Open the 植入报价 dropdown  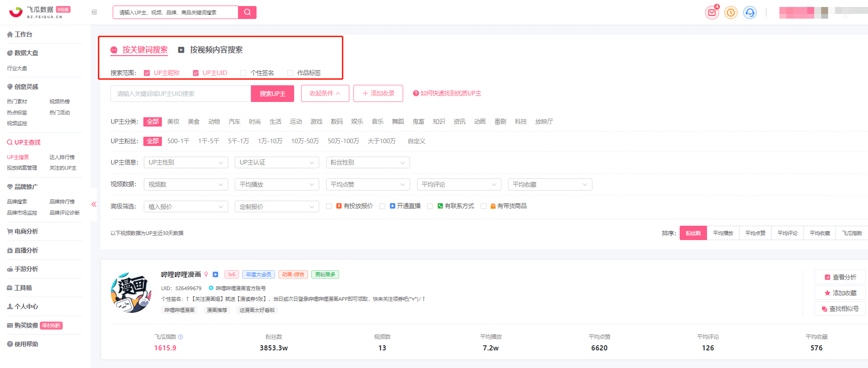pyautogui.click(x=186, y=207)
